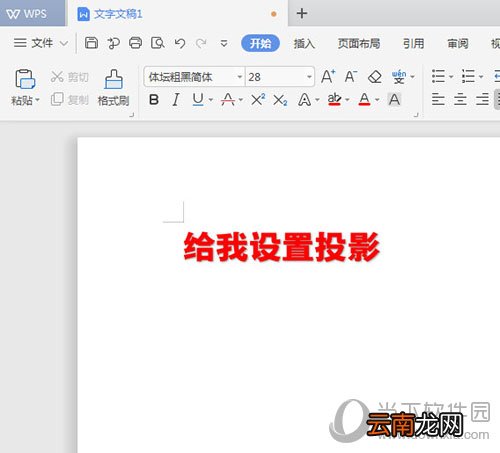Open the font size dropdown arrow
The width and height of the screenshot is (500, 453).
click(x=309, y=77)
